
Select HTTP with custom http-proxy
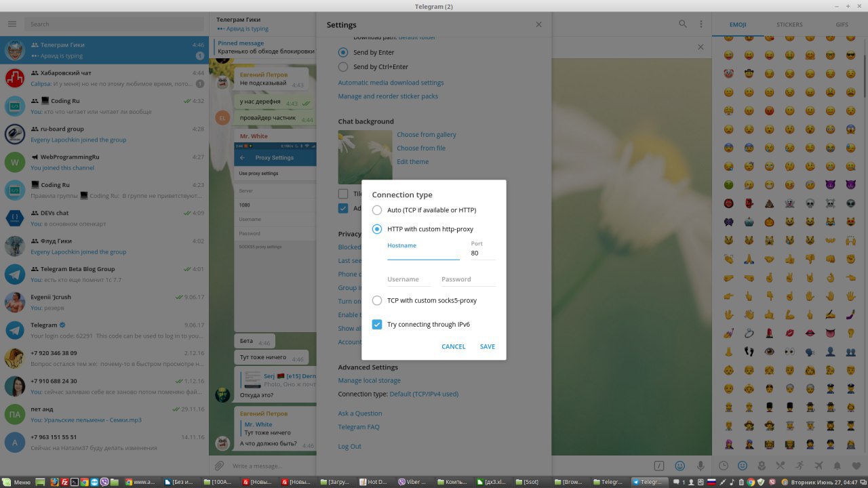pyautogui.click(x=422, y=229)
